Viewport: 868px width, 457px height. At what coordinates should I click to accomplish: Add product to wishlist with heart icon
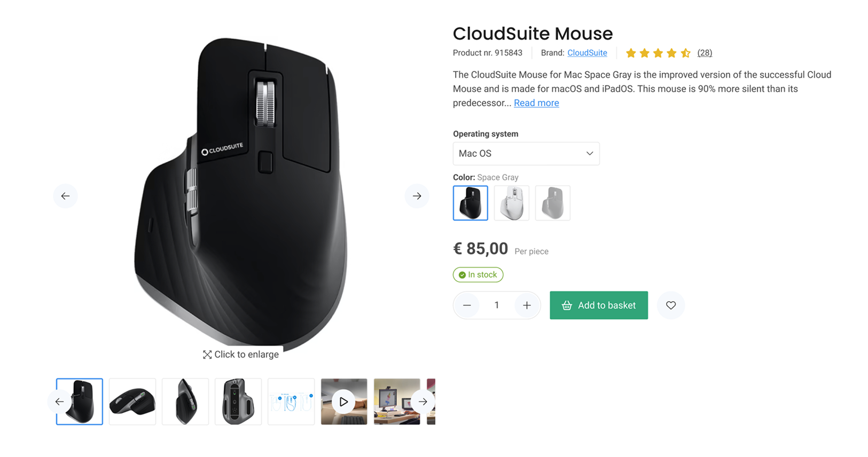point(671,305)
